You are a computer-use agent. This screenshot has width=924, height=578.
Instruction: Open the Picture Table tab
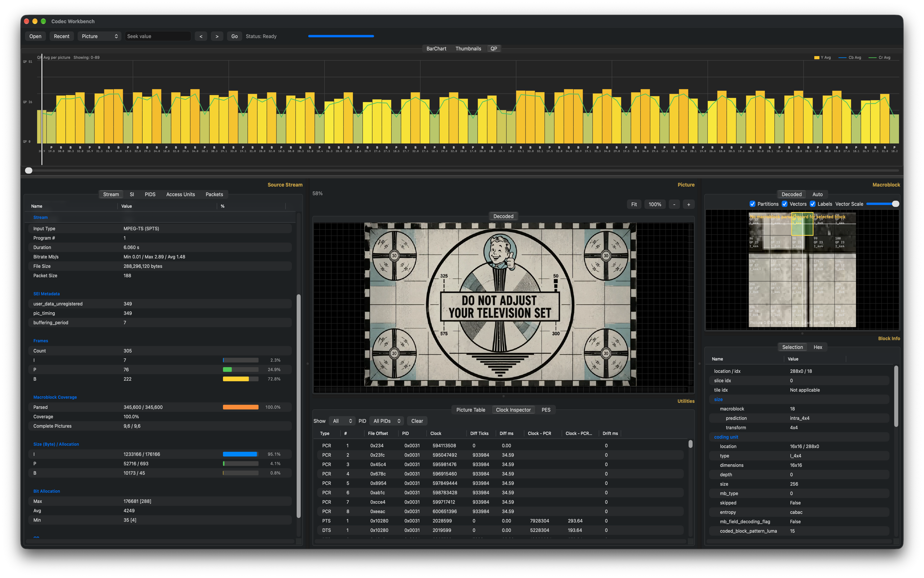pos(471,410)
